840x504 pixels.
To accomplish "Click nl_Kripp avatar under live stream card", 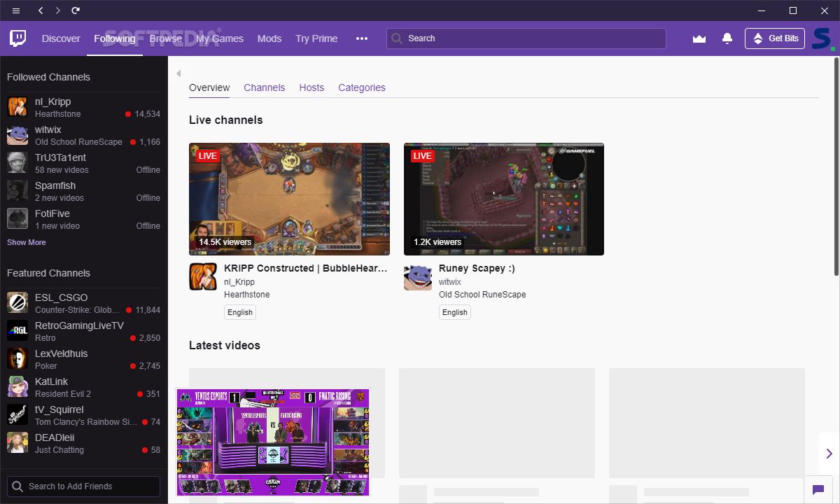I will pyautogui.click(x=203, y=276).
